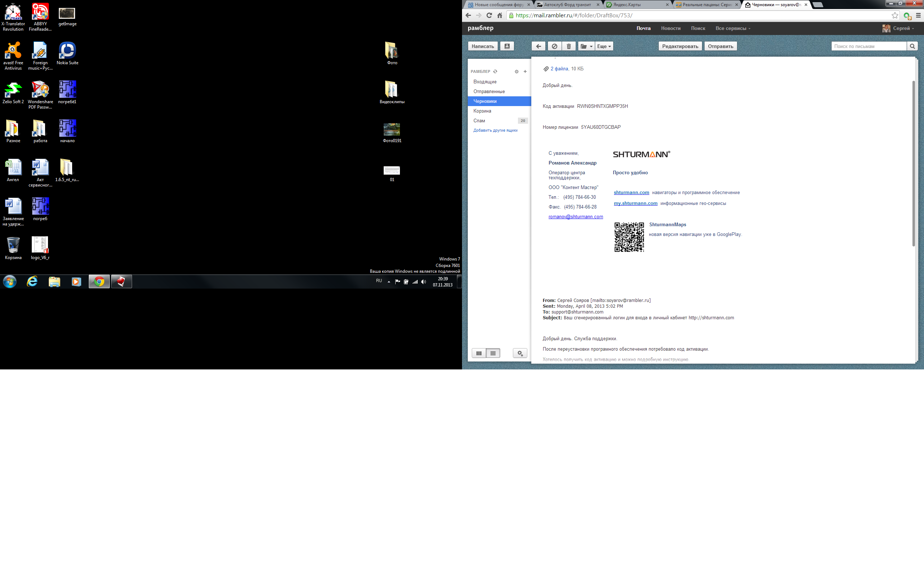924x583 pixels.
Task: Expand the Сергей account menu
Action: click(898, 29)
